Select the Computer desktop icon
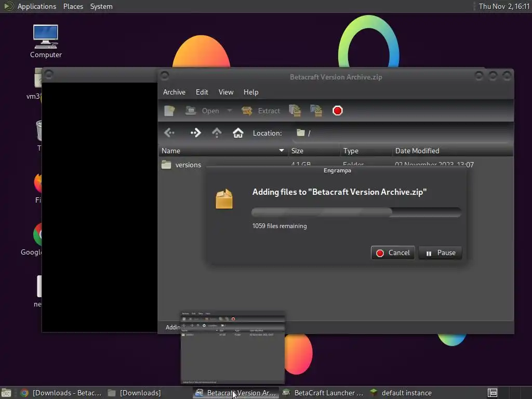 click(x=46, y=41)
